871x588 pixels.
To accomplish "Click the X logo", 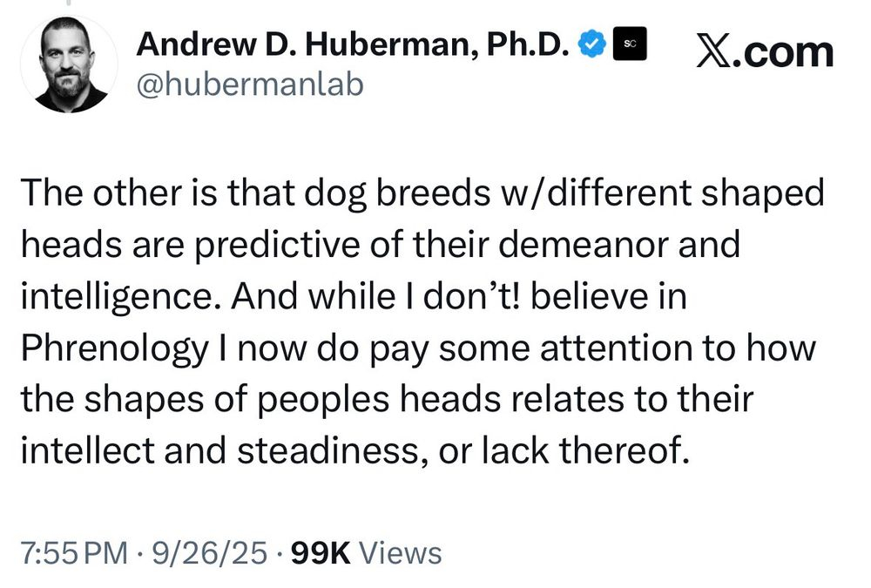I will (713, 51).
